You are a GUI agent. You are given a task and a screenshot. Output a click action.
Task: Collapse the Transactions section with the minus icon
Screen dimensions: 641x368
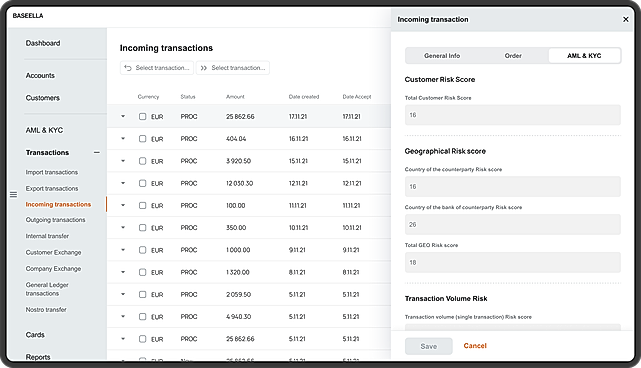coord(96,153)
